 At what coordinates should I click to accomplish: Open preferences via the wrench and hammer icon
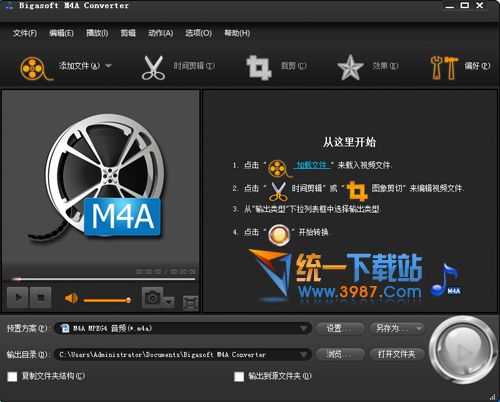click(444, 68)
